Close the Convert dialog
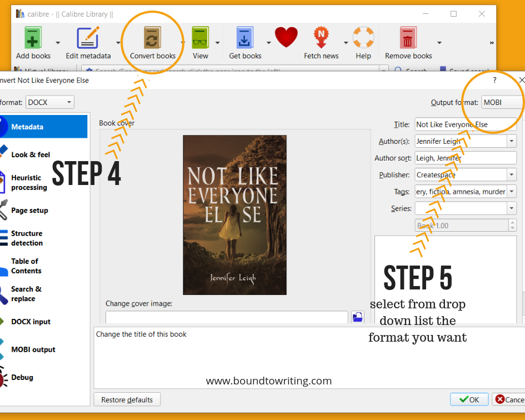The image size is (525, 420). [x=521, y=80]
